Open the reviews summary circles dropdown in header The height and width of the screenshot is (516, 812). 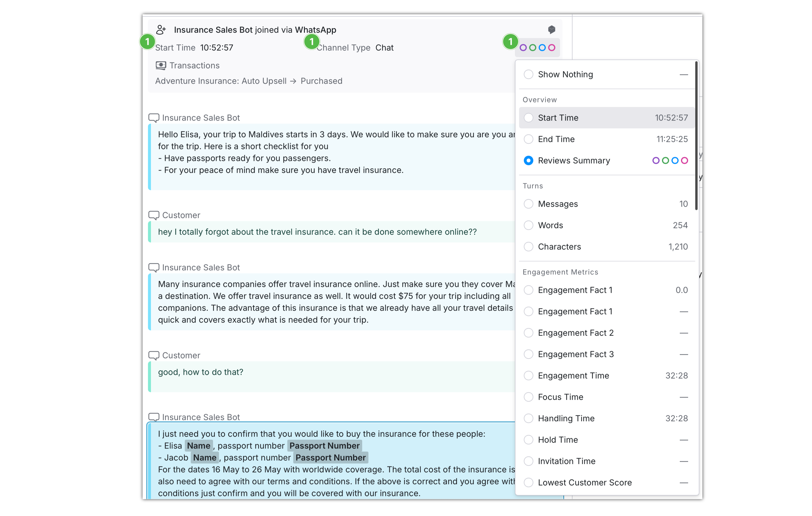pyautogui.click(x=537, y=48)
